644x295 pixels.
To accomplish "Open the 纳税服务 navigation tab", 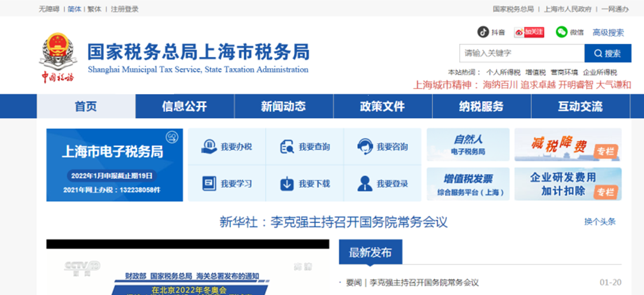I will [481, 106].
